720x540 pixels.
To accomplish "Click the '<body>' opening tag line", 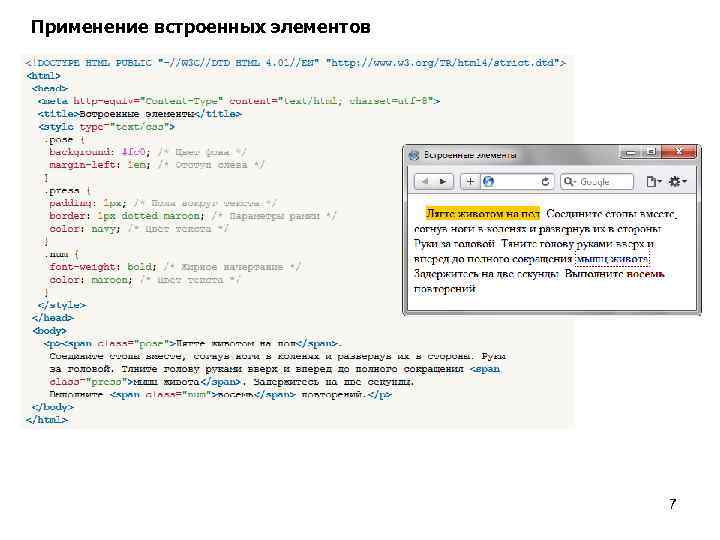I will click(50, 331).
